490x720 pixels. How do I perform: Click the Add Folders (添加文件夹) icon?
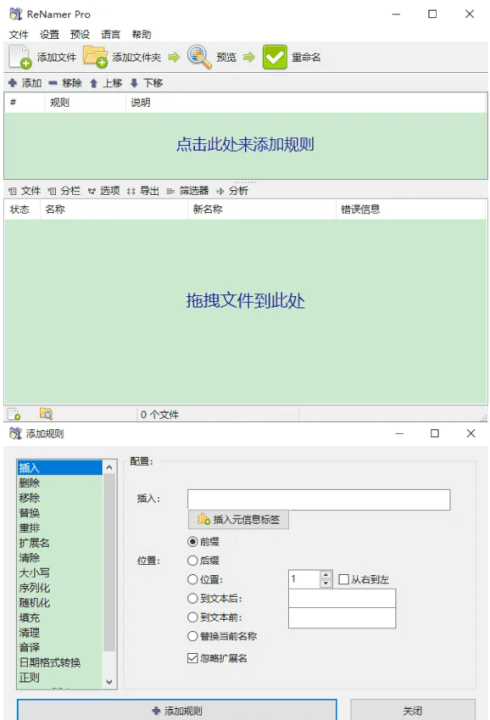(95, 57)
